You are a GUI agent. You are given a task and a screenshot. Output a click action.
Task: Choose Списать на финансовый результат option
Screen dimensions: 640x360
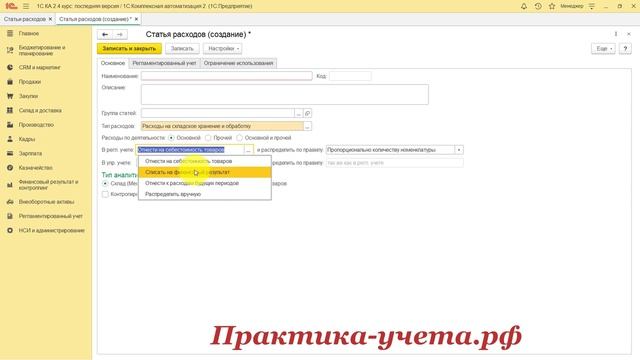tap(204, 172)
